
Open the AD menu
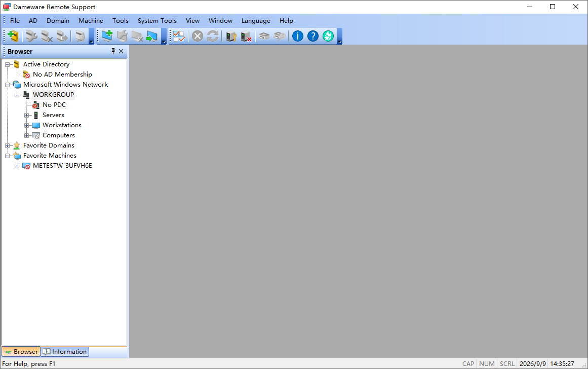[33, 21]
